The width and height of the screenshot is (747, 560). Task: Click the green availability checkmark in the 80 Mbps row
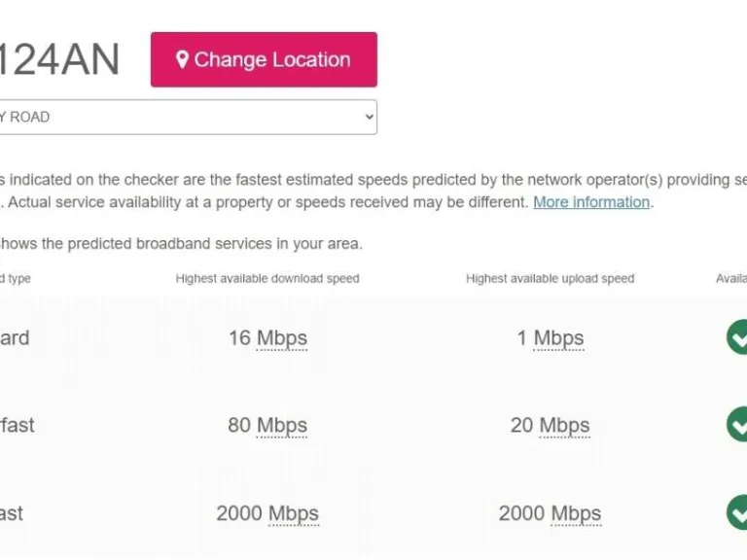pos(738,425)
